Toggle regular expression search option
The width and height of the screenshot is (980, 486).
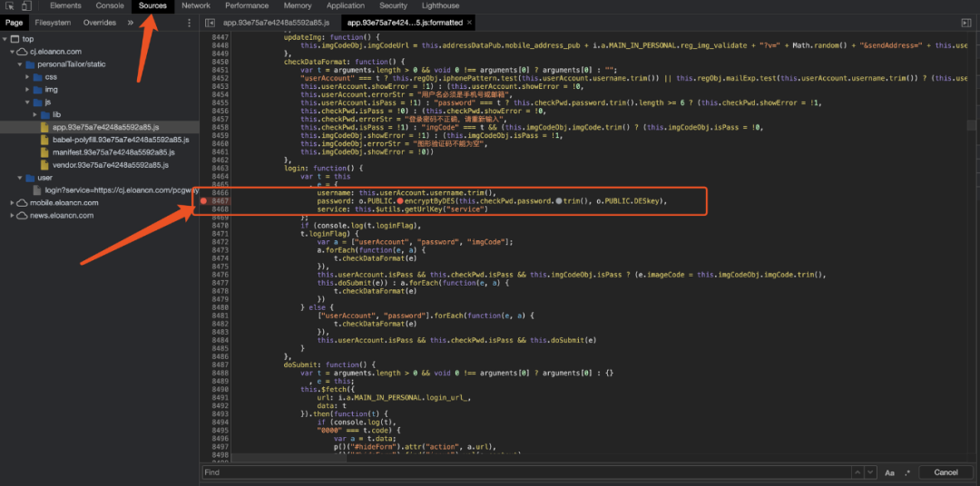(907, 472)
